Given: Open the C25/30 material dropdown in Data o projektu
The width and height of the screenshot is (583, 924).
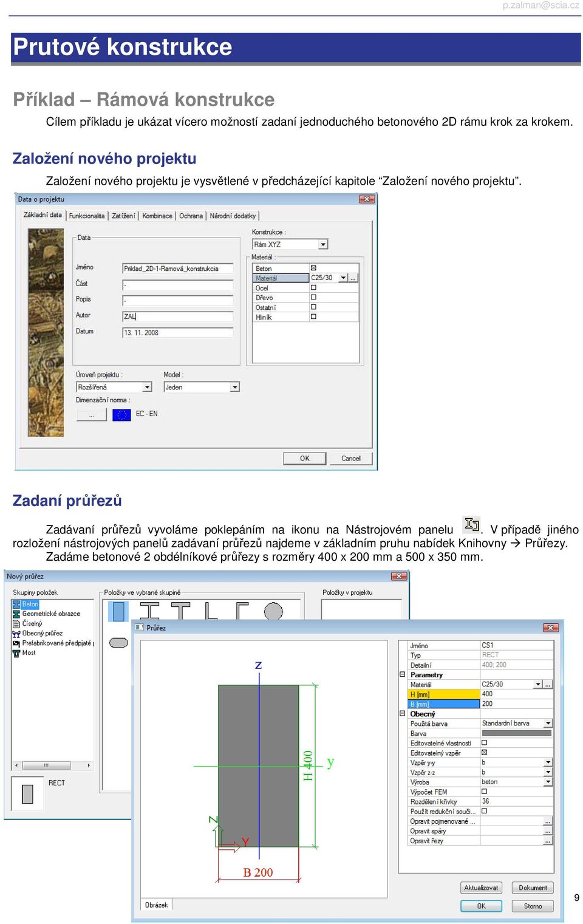Looking at the screenshot, I should [343, 278].
